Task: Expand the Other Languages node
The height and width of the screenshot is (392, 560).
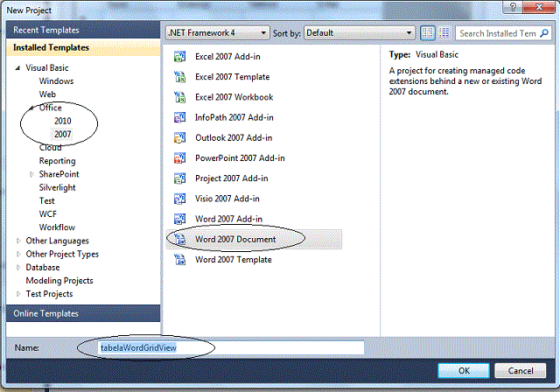Action: pyautogui.click(x=18, y=241)
